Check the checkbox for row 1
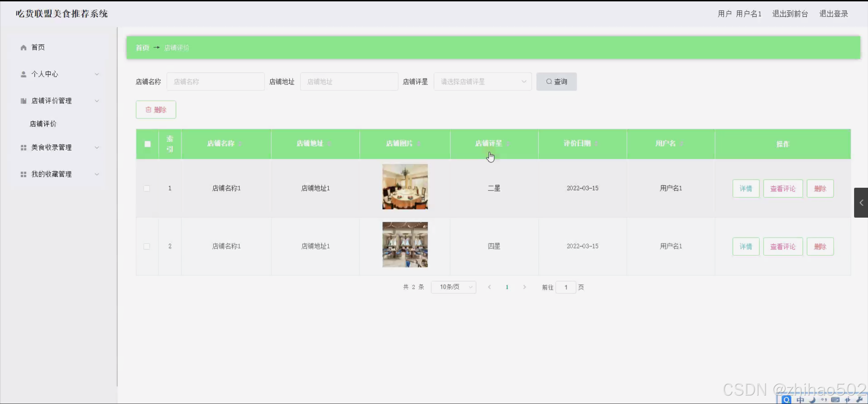868x404 pixels. point(147,188)
